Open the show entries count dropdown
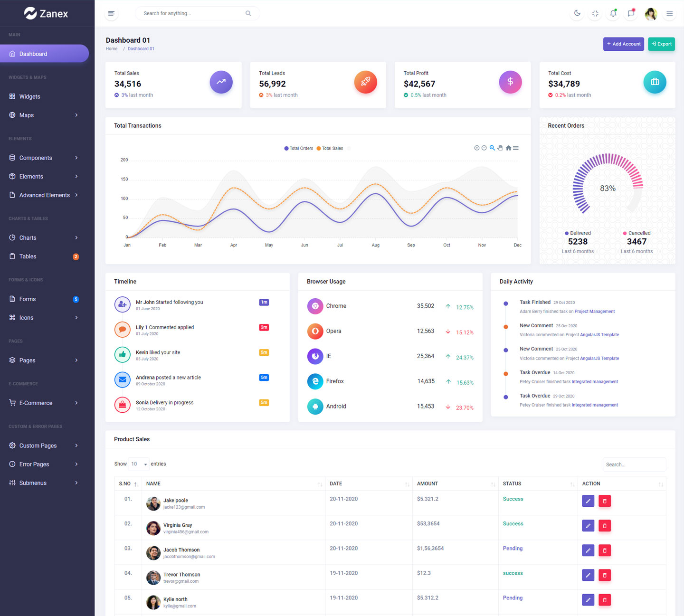 (x=139, y=464)
